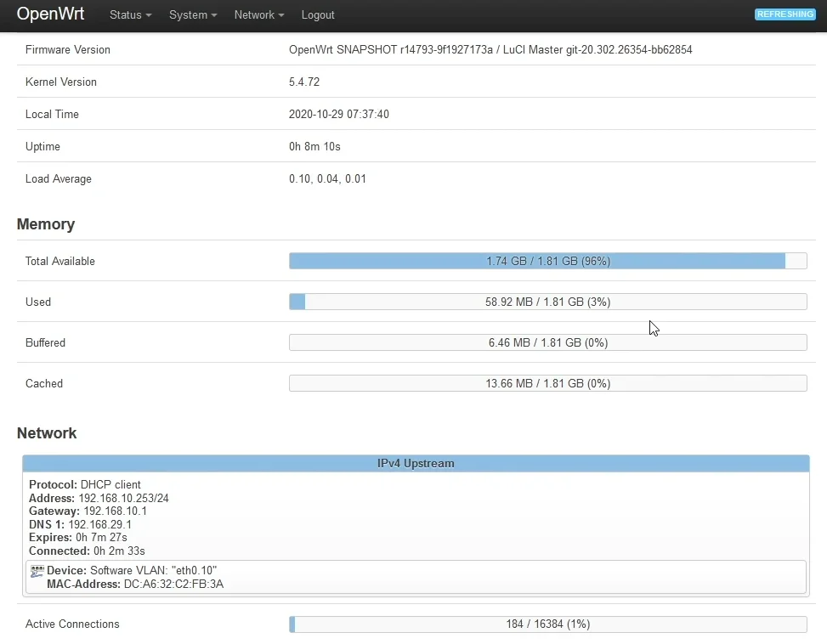
Task: Click the Connected: 0h 2m 33s line
Action: [x=87, y=551]
